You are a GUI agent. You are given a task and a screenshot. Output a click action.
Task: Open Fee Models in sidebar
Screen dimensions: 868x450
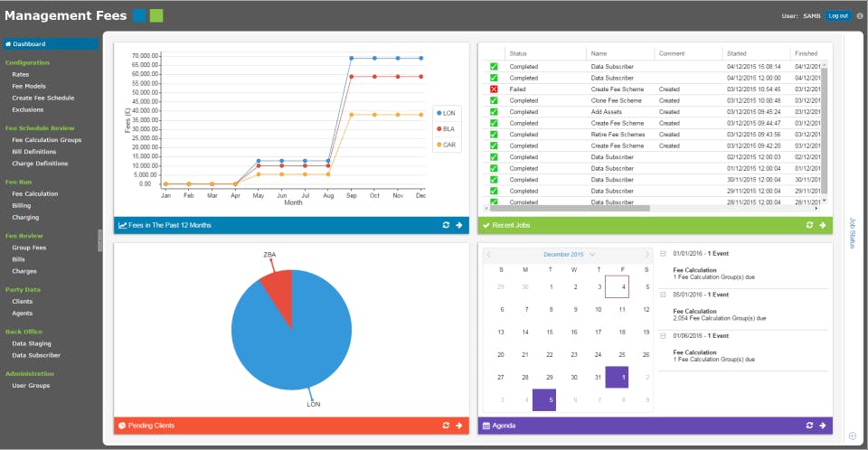[x=29, y=87]
